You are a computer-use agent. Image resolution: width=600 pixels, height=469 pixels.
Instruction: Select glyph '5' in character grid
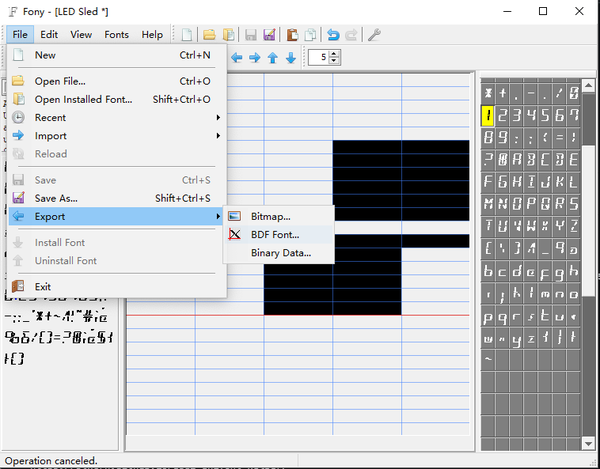pos(545,115)
